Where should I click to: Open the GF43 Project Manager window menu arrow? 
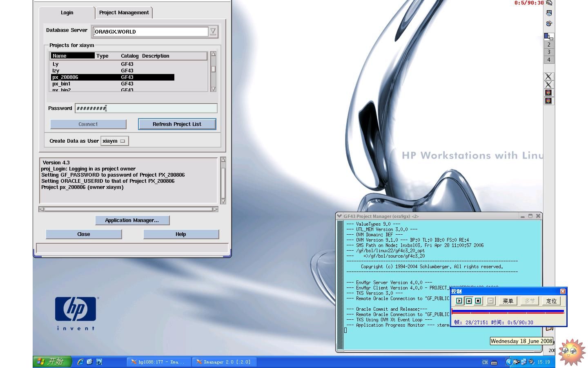coord(339,216)
